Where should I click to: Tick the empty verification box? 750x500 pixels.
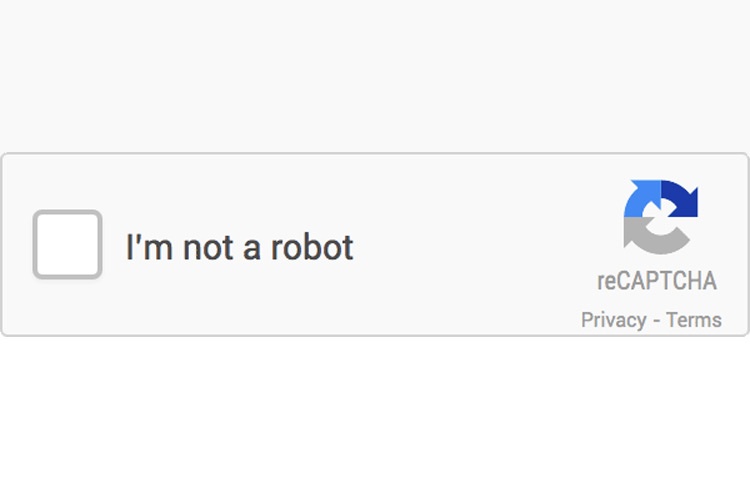[67, 244]
